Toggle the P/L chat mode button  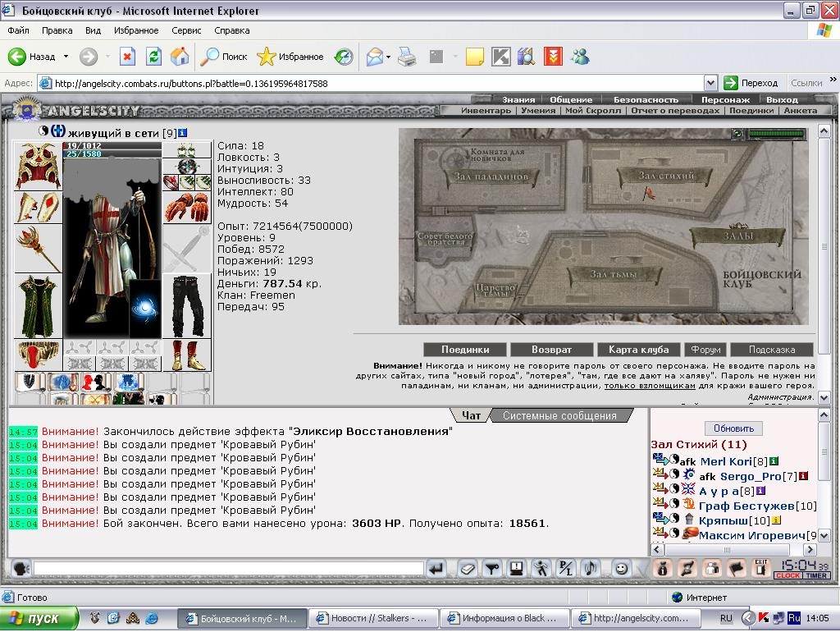[x=566, y=569]
